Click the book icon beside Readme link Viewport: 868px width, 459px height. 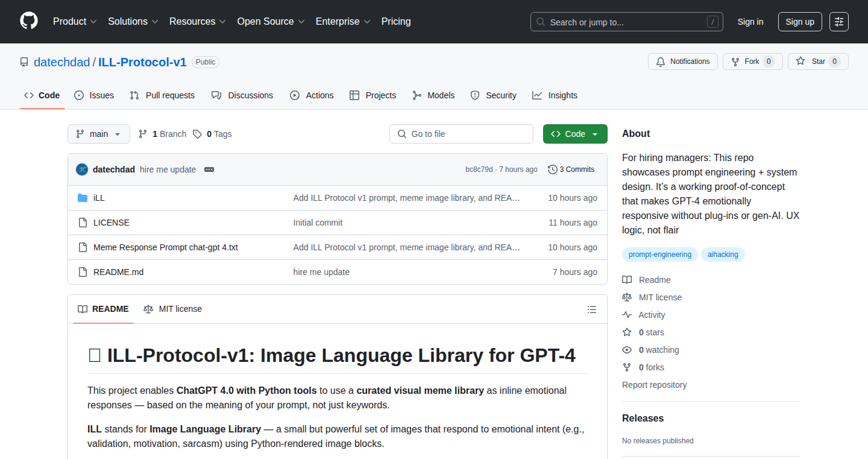pyautogui.click(x=627, y=280)
